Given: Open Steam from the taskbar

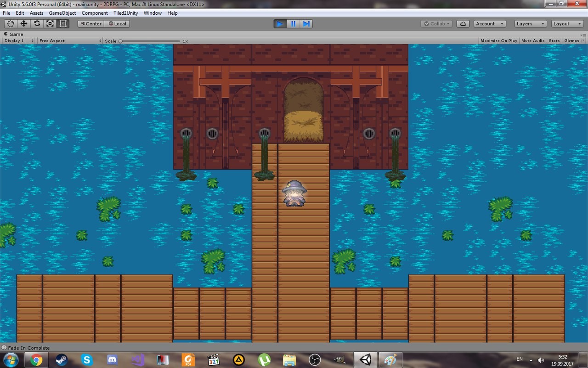Looking at the screenshot, I should [62, 359].
